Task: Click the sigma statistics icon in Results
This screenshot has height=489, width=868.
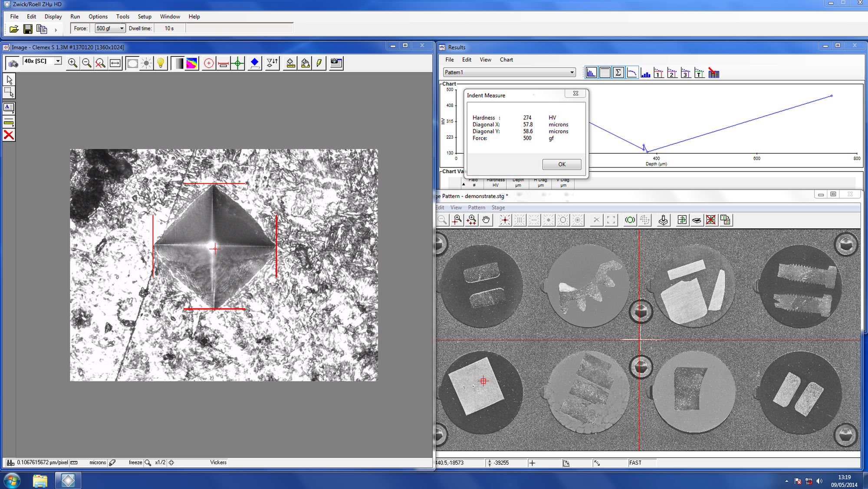Action: point(618,73)
